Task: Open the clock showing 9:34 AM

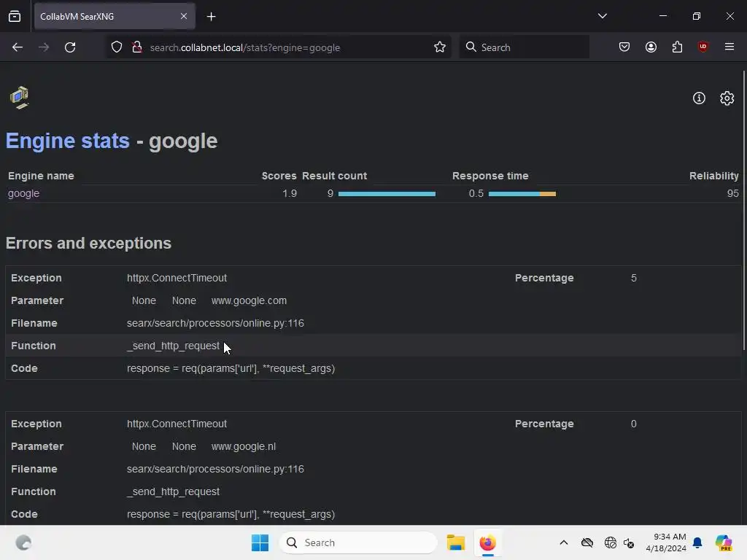Action: tap(666, 542)
